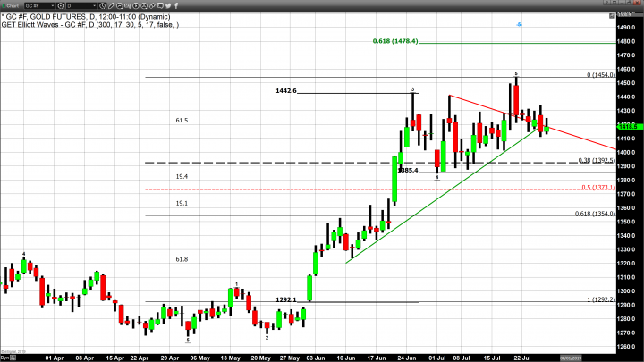Click the 1442.6 price level label
The width and height of the screenshot is (644, 362).
tap(286, 91)
